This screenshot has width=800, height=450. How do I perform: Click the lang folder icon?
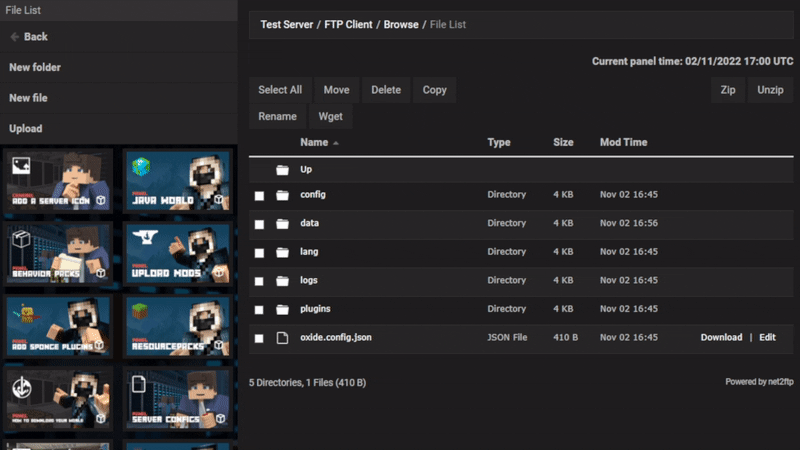click(282, 252)
